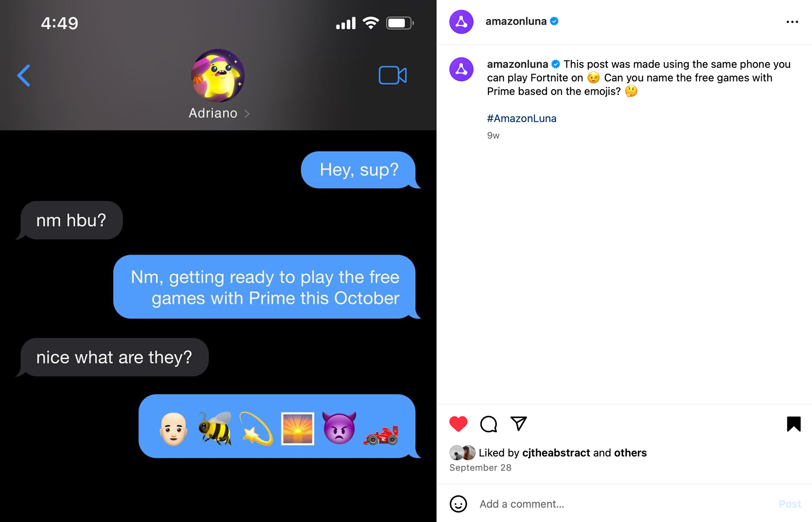Click amazonluna avatar beside the caption
This screenshot has width=812, height=522.
click(x=461, y=69)
